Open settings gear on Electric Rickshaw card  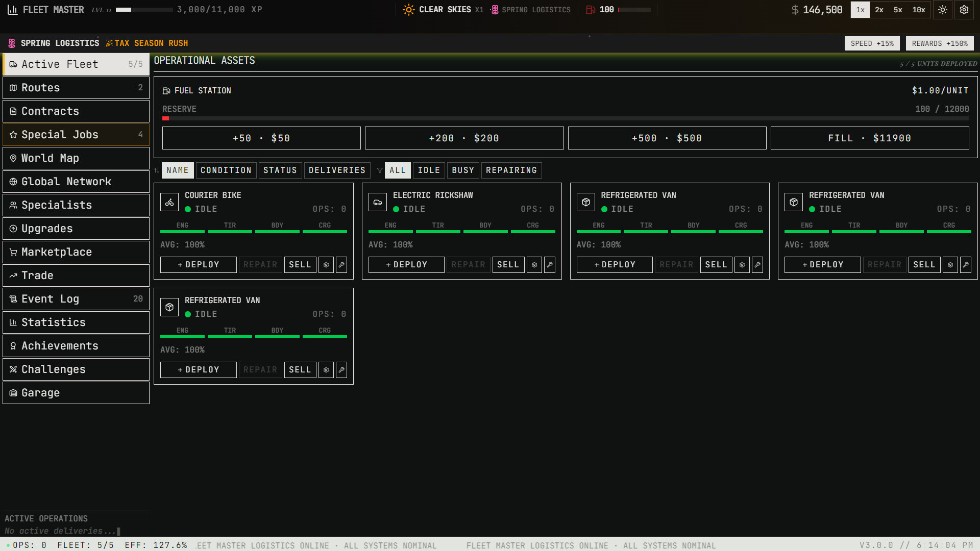click(x=534, y=265)
